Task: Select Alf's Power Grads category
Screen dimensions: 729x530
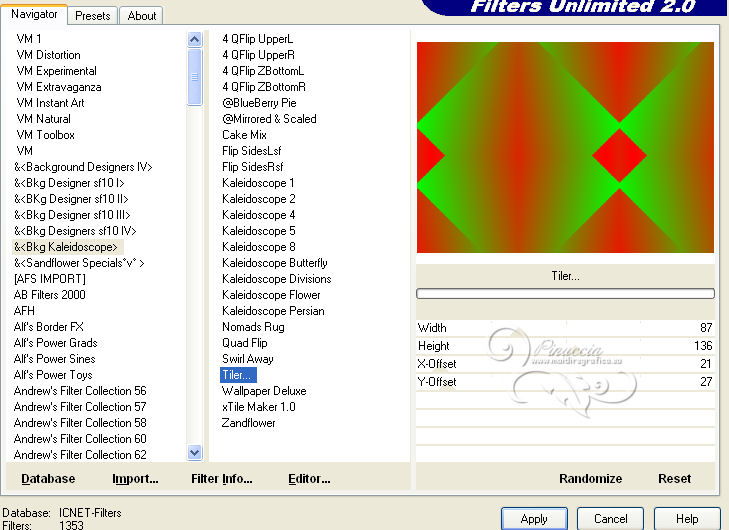Action: (55, 343)
